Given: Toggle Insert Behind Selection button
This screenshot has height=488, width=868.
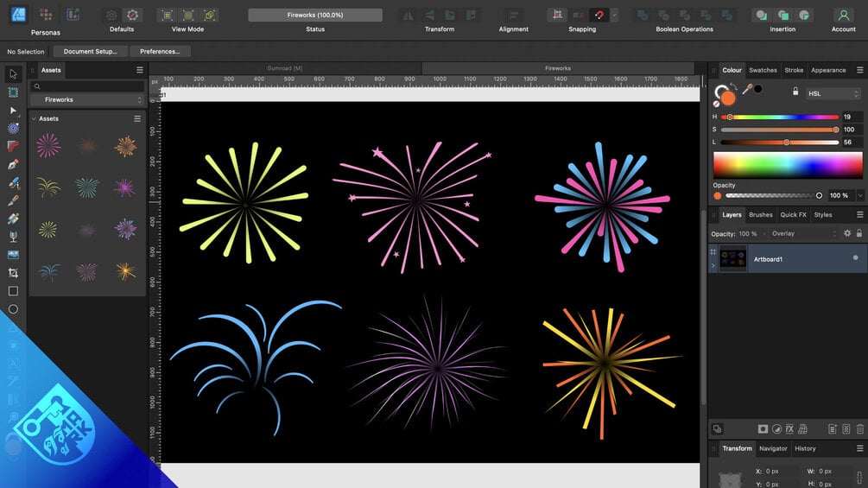Looking at the screenshot, I should coord(762,15).
